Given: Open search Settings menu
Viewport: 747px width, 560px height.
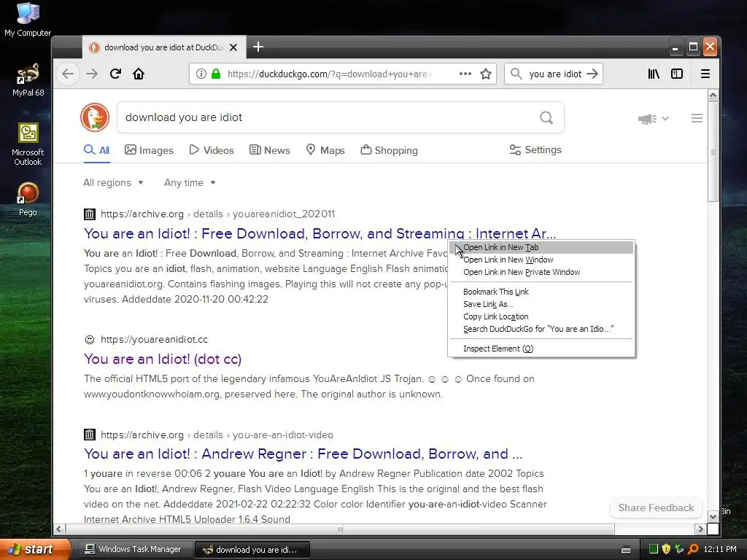Looking at the screenshot, I should click(x=535, y=150).
